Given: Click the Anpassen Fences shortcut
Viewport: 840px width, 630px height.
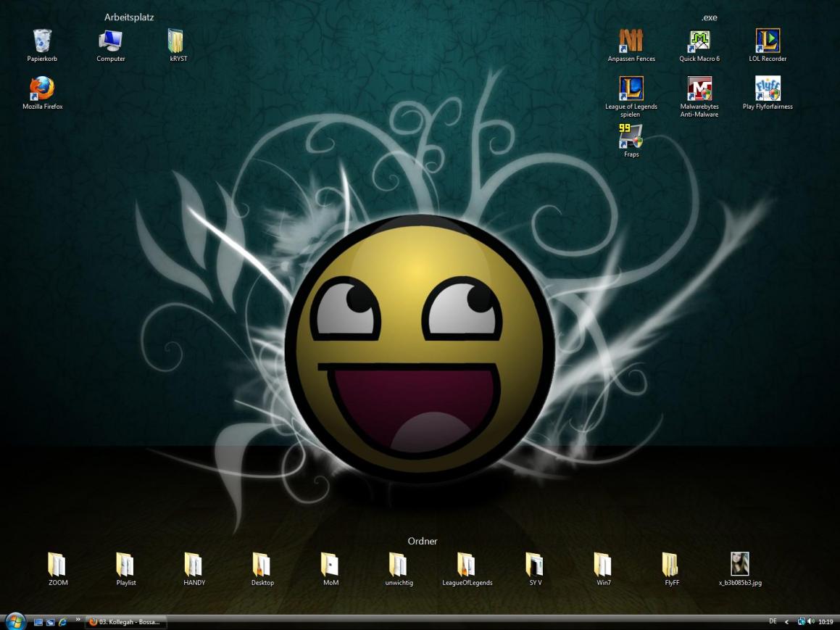Looking at the screenshot, I should click(x=631, y=41).
